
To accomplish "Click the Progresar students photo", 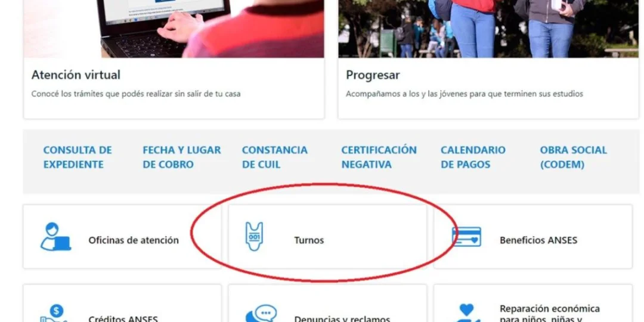I will [x=489, y=29].
